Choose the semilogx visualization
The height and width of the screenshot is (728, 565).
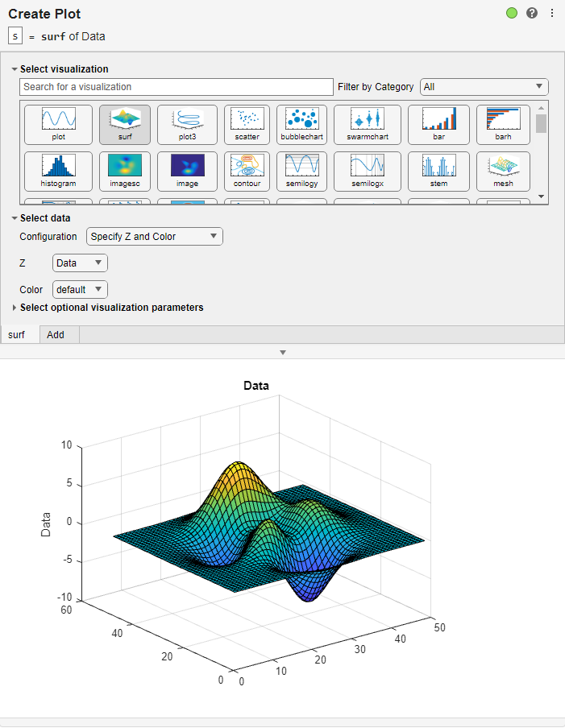tap(368, 172)
